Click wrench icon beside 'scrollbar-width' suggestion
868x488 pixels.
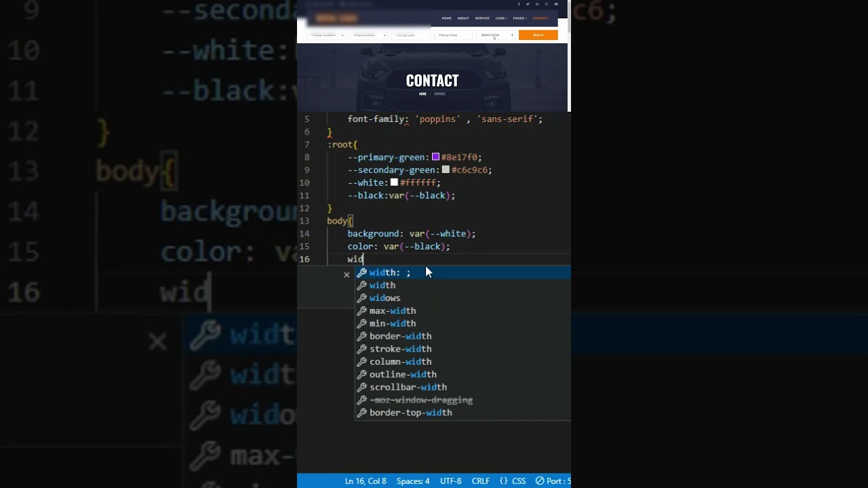(362, 387)
